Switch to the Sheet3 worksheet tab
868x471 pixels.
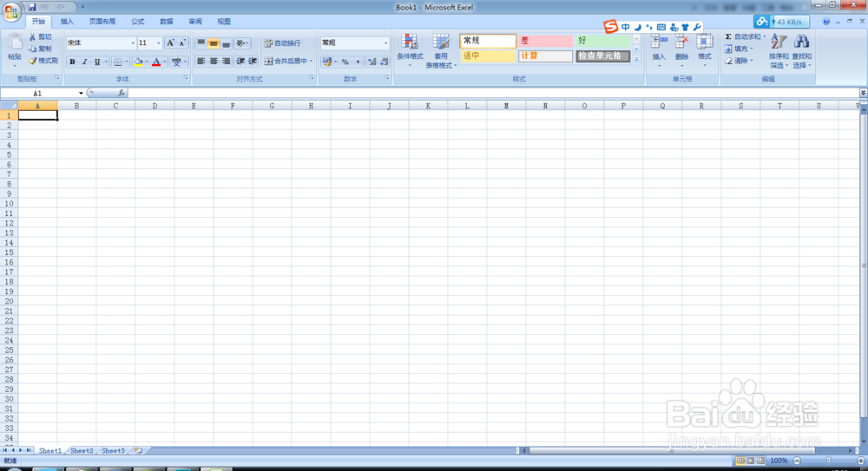tap(114, 450)
